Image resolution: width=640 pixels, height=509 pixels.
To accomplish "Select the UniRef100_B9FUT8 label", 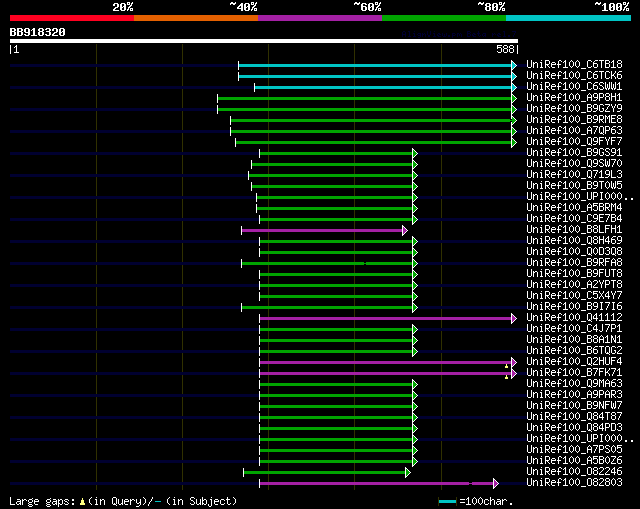I will click(x=574, y=274).
